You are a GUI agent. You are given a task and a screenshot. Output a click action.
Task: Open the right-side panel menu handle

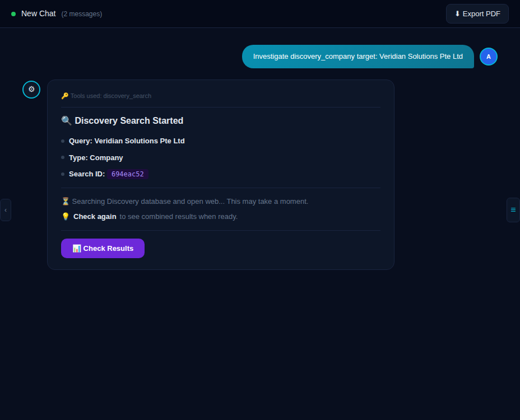click(x=513, y=210)
